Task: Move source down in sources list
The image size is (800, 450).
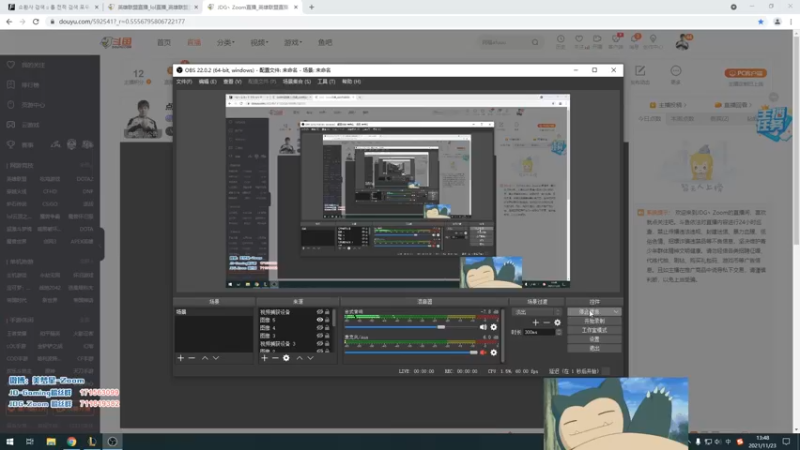Action: (310, 358)
